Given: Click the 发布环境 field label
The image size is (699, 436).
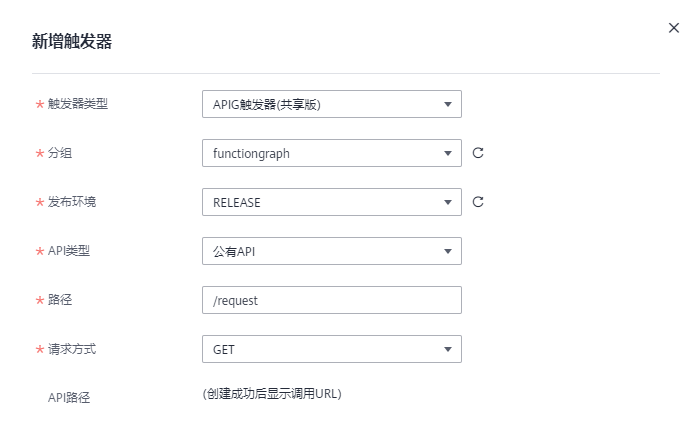Looking at the screenshot, I should pyautogui.click(x=72, y=202).
